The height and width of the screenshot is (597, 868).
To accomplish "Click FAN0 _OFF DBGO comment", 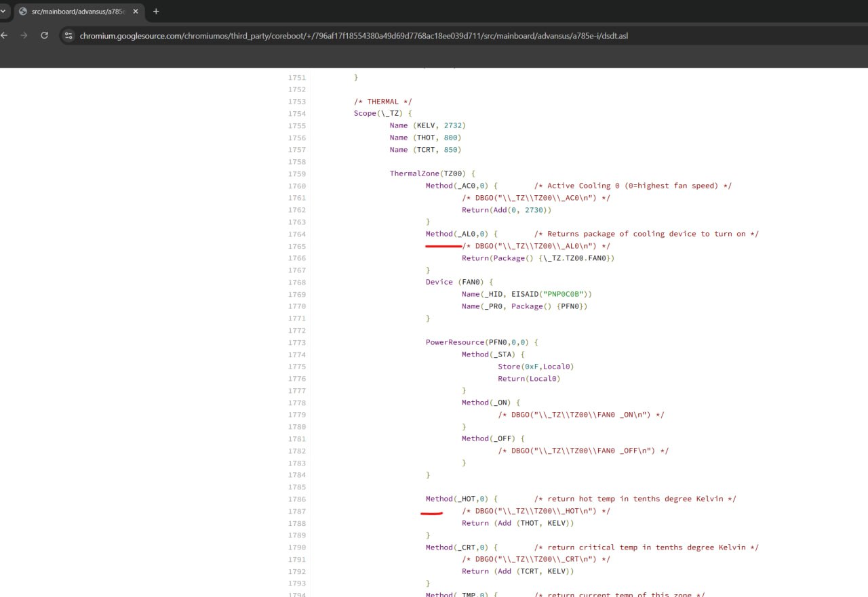I will pos(584,451).
